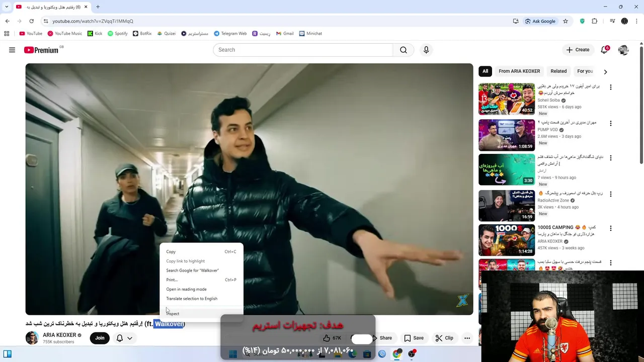Start voice search with the microphone
644x362 pixels.
(426, 50)
